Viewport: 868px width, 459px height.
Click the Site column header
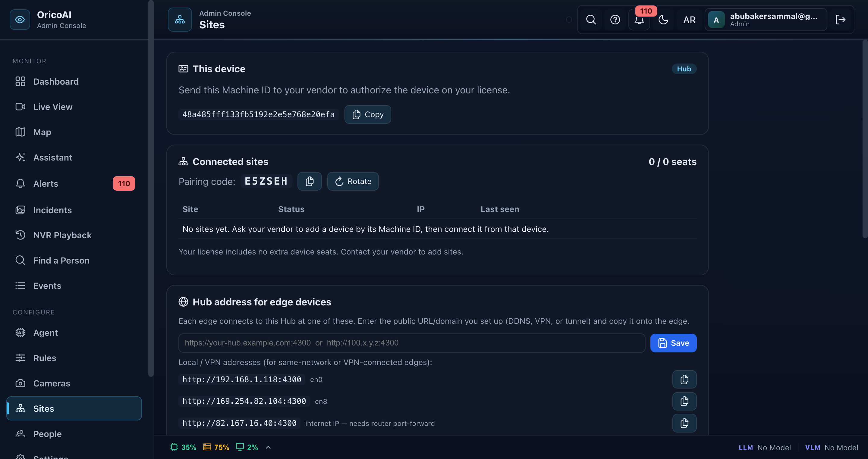[190, 209]
